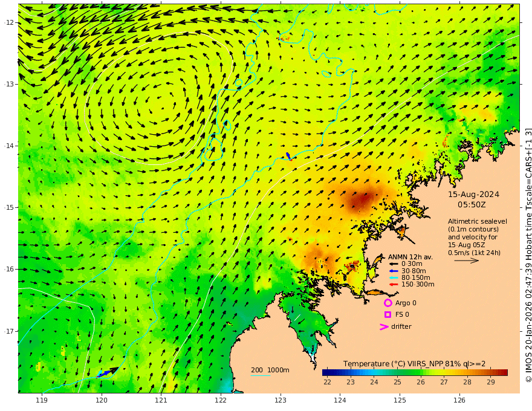Click the 'FS 0' legend label
Image resolution: width=532 pixels, height=411 pixels.
coord(402,314)
